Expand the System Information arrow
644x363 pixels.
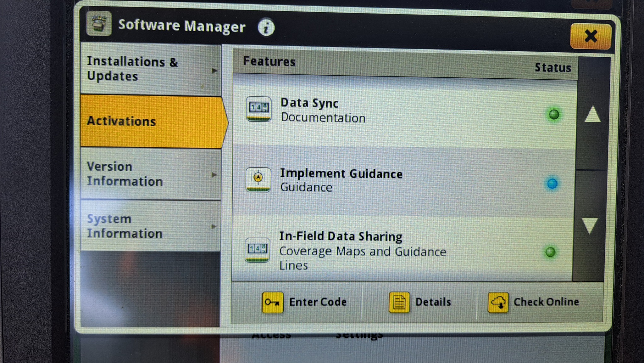[214, 226]
